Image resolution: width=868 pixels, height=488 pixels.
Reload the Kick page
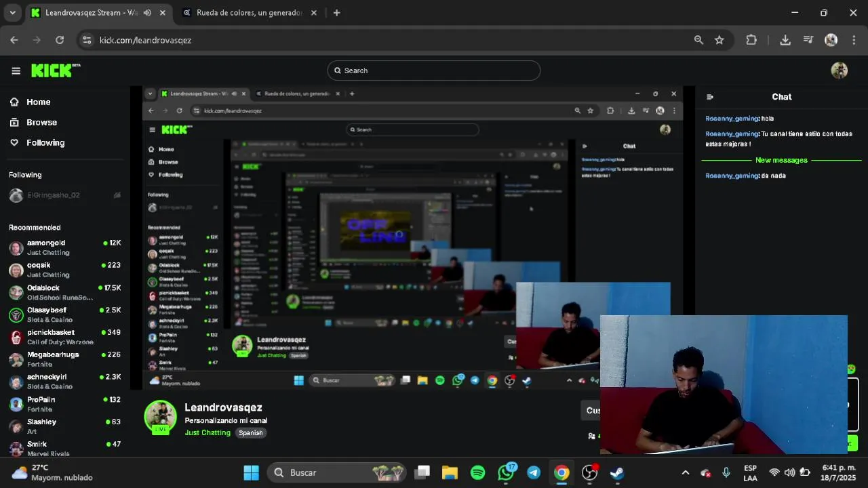coord(60,40)
